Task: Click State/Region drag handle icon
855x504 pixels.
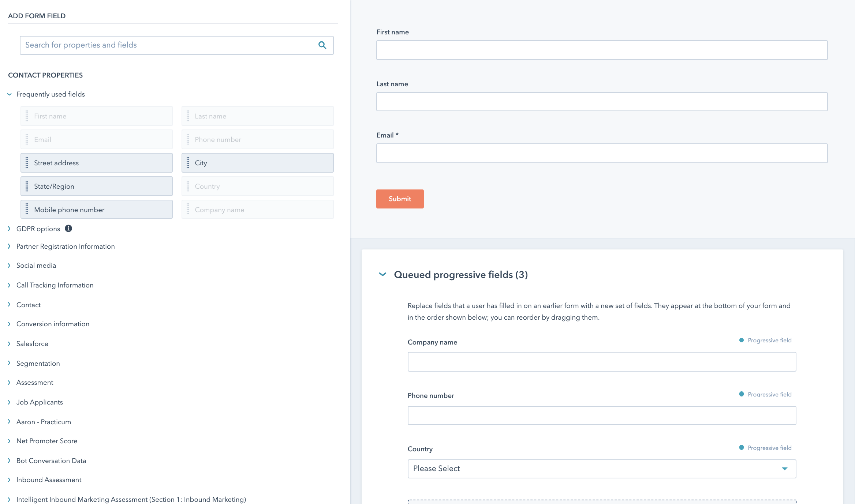Action: 27,186
